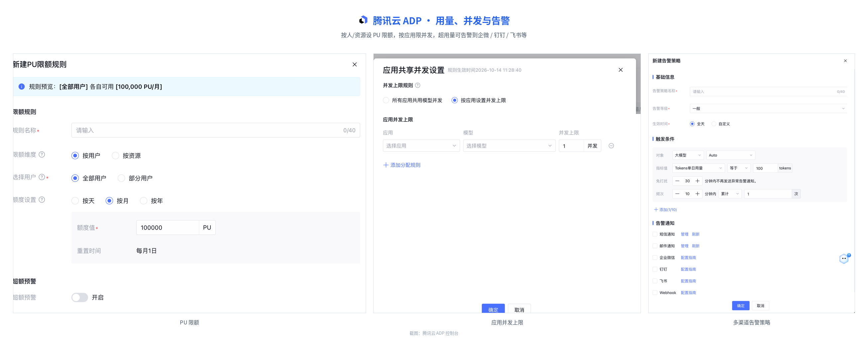Screen dimensions: 868x352
Task: Check the 短信通知 checkbox
Action: coord(655,234)
